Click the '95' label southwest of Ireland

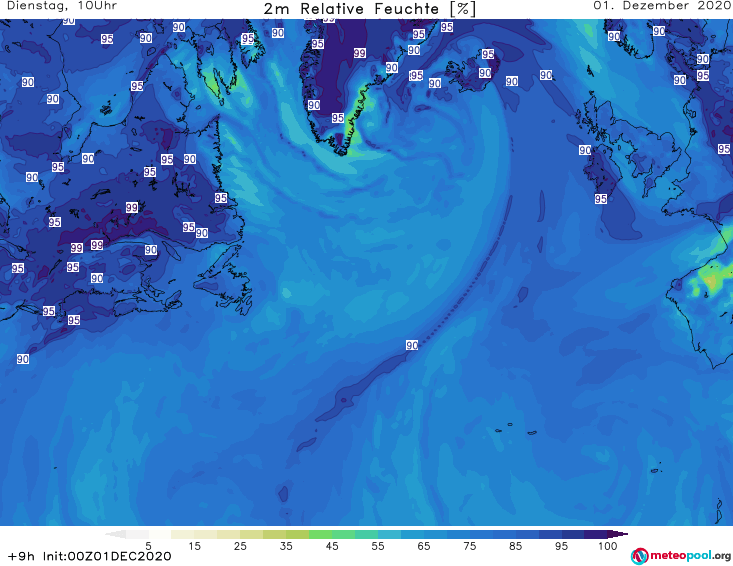point(601,199)
